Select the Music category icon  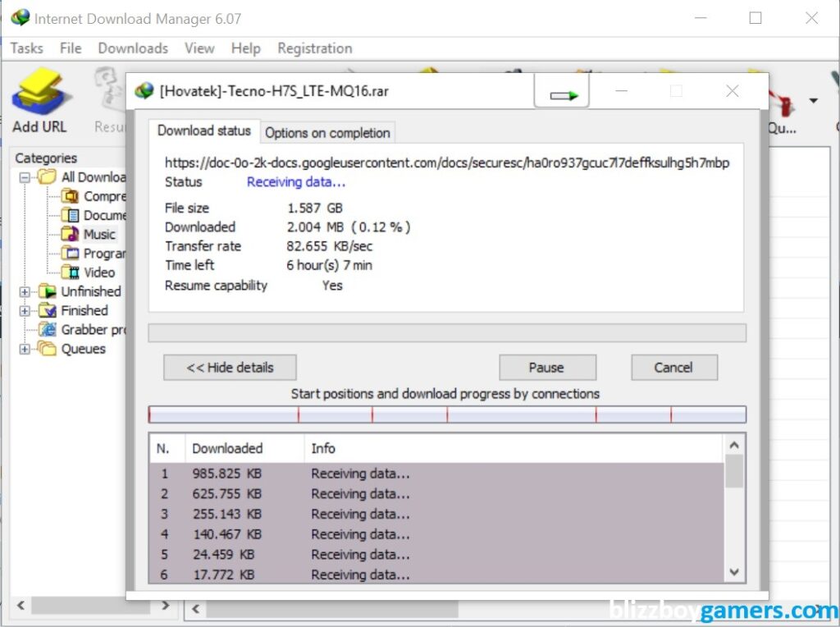pos(70,234)
